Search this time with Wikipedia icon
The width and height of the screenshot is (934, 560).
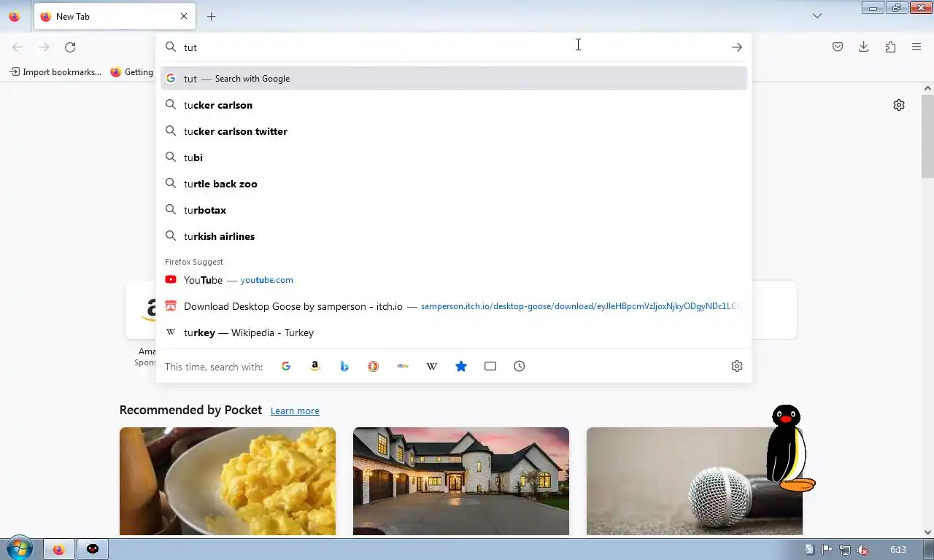click(x=432, y=366)
